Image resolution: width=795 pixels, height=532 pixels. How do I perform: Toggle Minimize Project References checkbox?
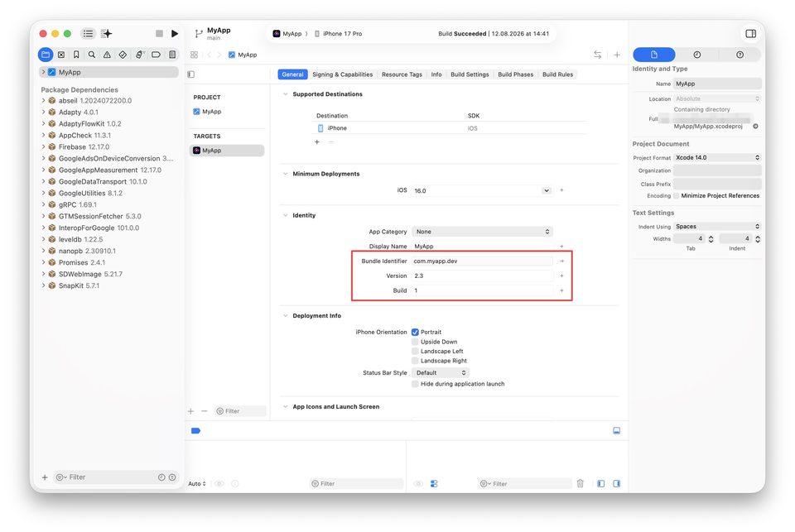(x=677, y=195)
